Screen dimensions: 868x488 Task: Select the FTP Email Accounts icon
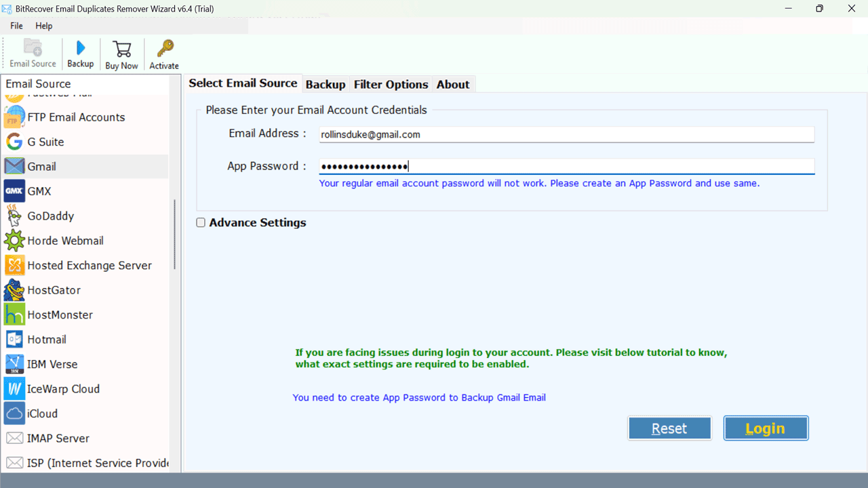pyautogui.click(x=14, y=117)
